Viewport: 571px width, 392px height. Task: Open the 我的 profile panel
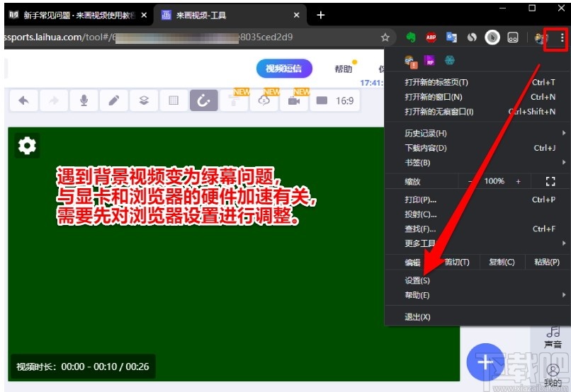coord(553,375)
